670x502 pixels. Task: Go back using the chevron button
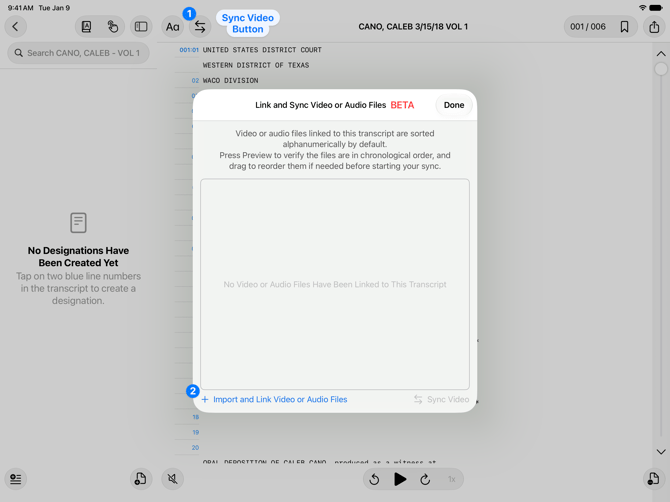point(15,26)
